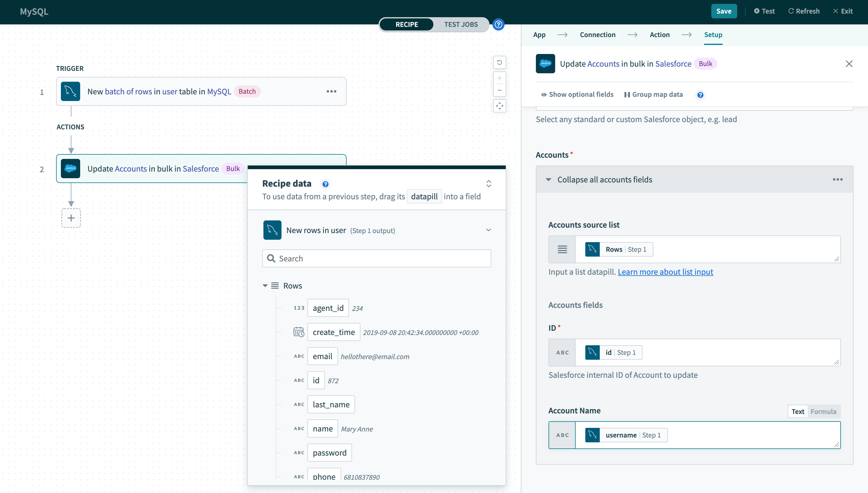Click the undo icon on canvas
The image size is (868, 493).
(499, 62)
